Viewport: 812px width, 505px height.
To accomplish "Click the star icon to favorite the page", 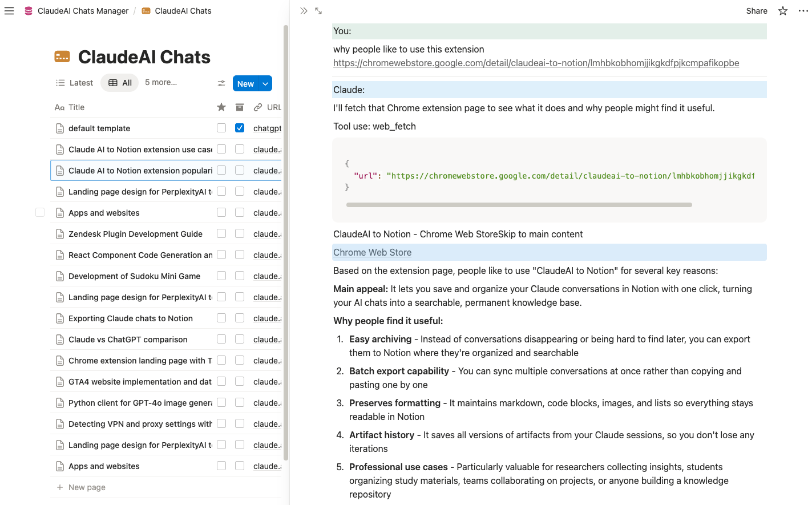I will click(782, 10).
